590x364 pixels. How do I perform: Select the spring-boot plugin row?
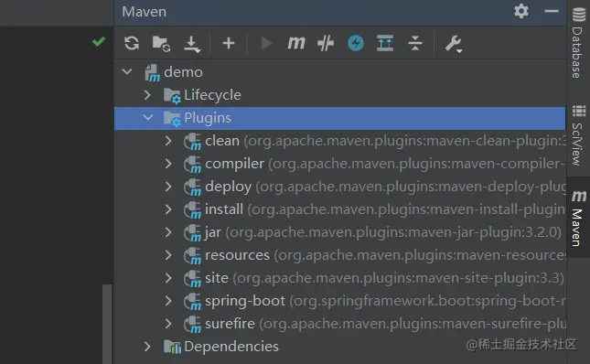tap(339, 301)
